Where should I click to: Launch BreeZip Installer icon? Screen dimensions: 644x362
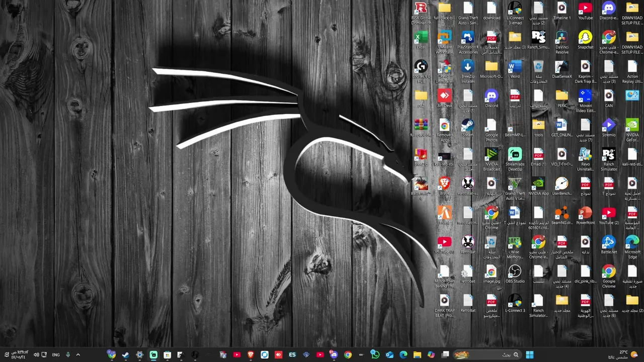coord(468,72)
